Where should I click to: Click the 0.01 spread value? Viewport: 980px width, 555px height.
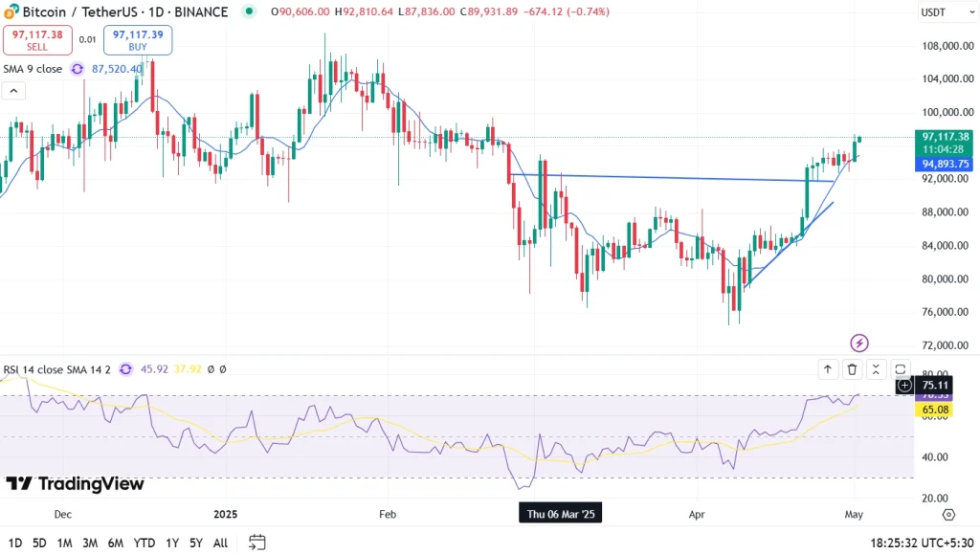87,40
